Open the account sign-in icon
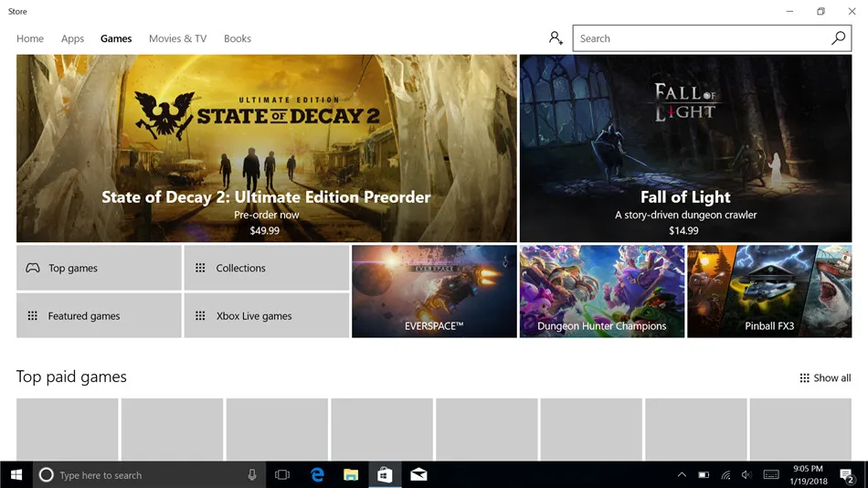The image size is (868, 488). [556, 38]
